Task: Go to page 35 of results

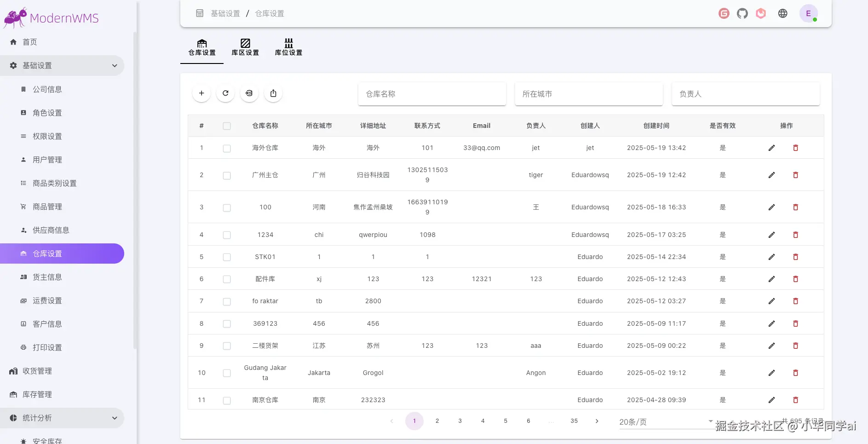Action: tap(574, 421)
